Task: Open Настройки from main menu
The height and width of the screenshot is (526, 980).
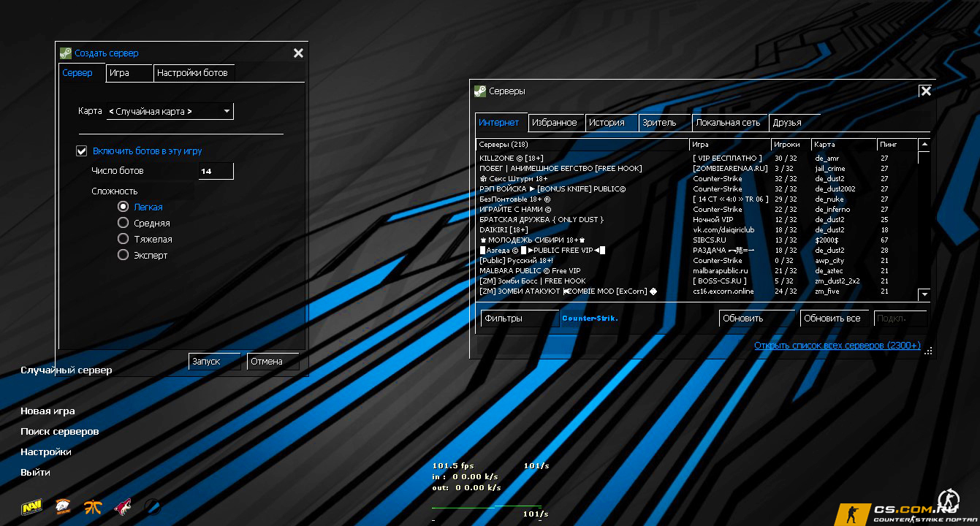Action: pyautogui.click(x=46, y=452)
